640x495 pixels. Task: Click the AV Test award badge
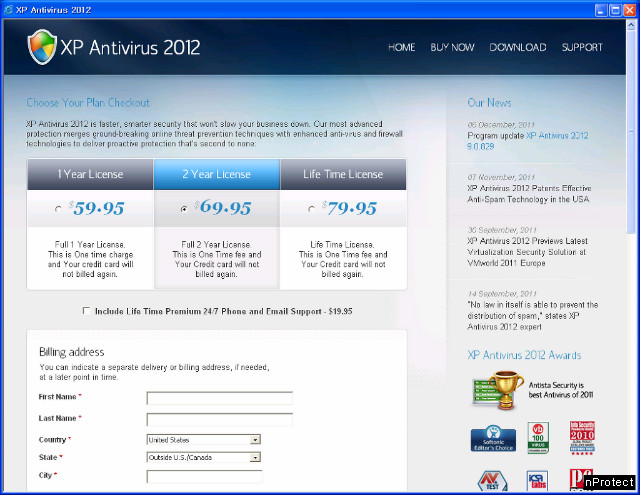pos(492,481)
